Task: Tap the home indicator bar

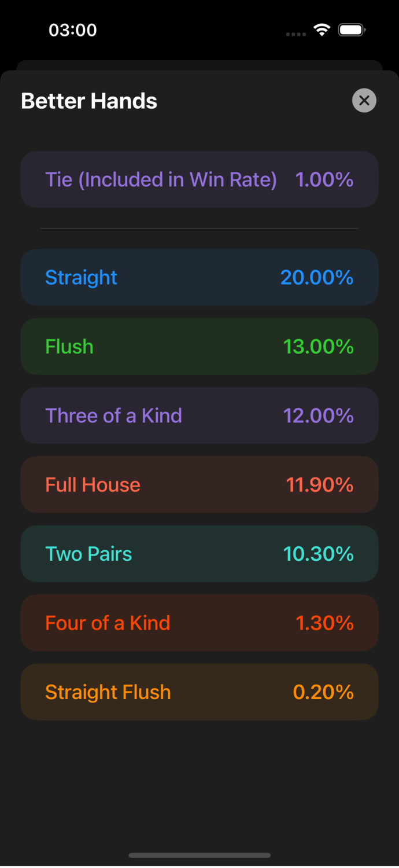Action: (199, 855)
